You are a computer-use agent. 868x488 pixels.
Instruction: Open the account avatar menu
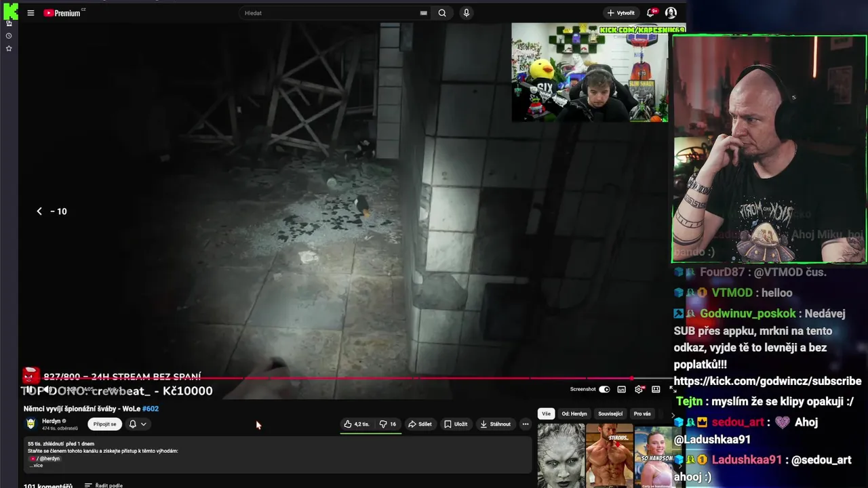[x=671, y=13]
